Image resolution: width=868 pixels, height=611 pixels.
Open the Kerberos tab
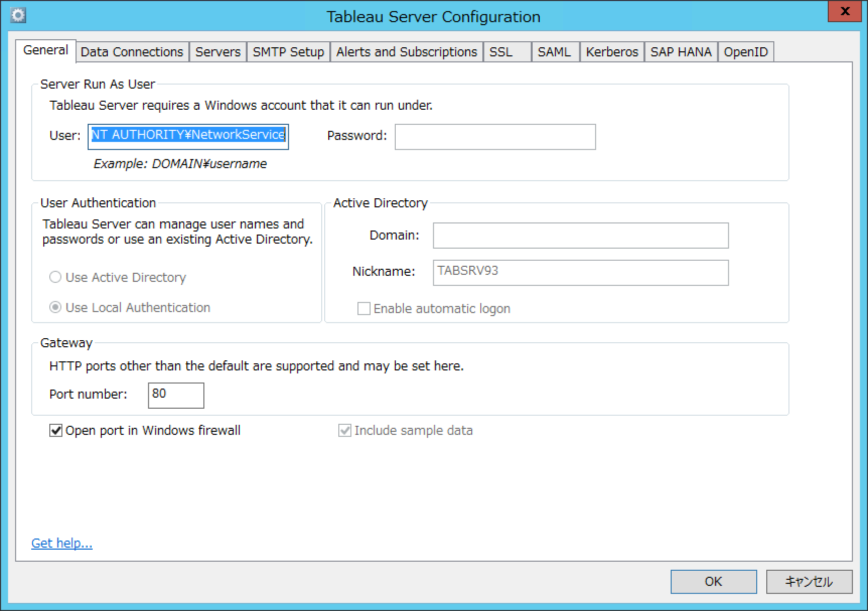click(x=611, y=51)
